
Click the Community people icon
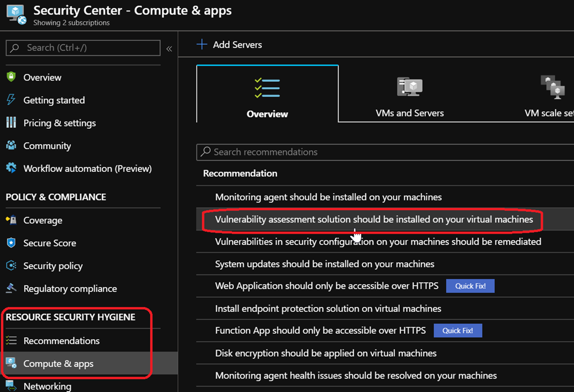point(11,146)
